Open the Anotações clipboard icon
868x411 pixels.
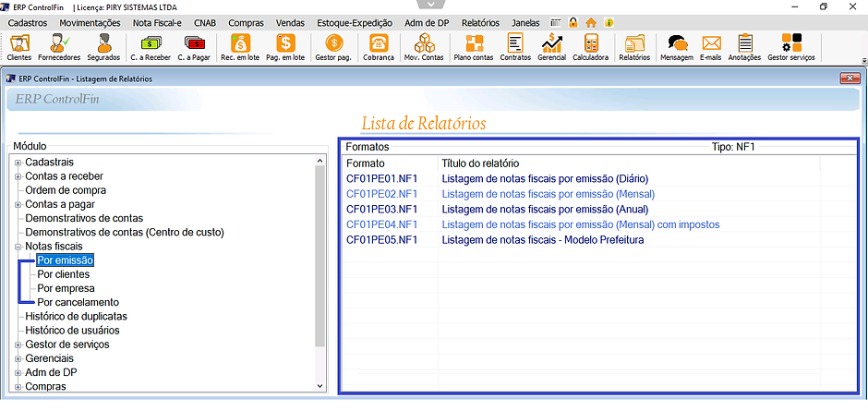coord(744,47)
